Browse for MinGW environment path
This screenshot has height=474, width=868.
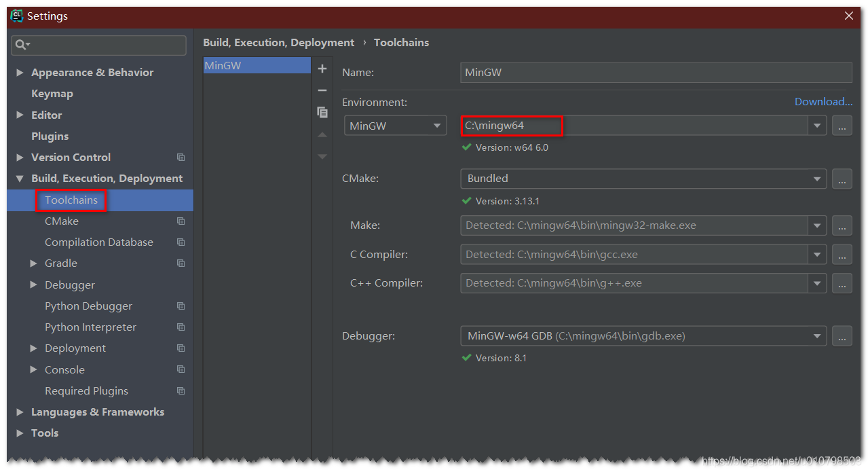coord(842,126)
